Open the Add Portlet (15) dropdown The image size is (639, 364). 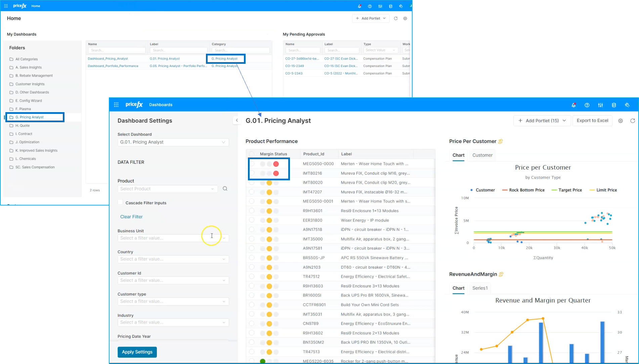coord(542,121)
